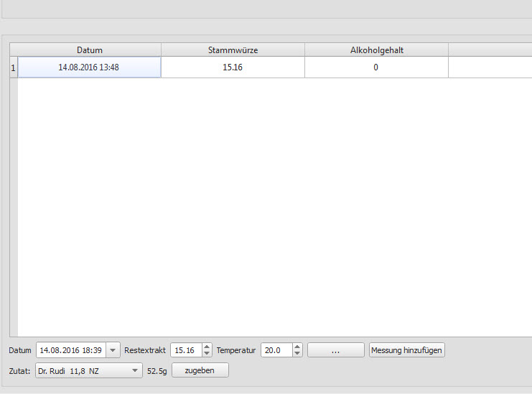Sort by the Stammwürze column header
Image resolution: width=532 pixels, height=394 pixels.
pos(233,50)
